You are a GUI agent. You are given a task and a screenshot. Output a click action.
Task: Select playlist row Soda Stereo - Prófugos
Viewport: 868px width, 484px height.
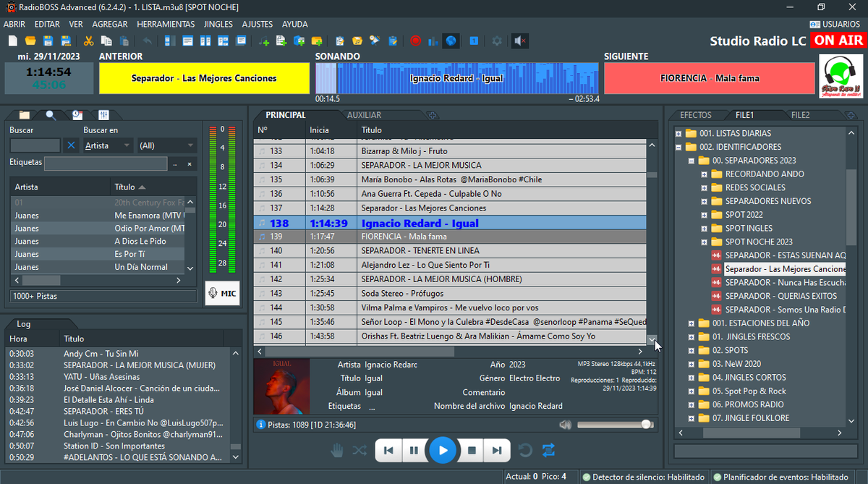click(450, 294)
